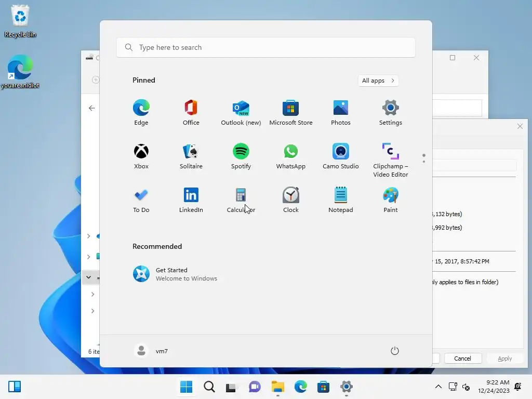Launch the Photos app

click(x=341, y=113)
